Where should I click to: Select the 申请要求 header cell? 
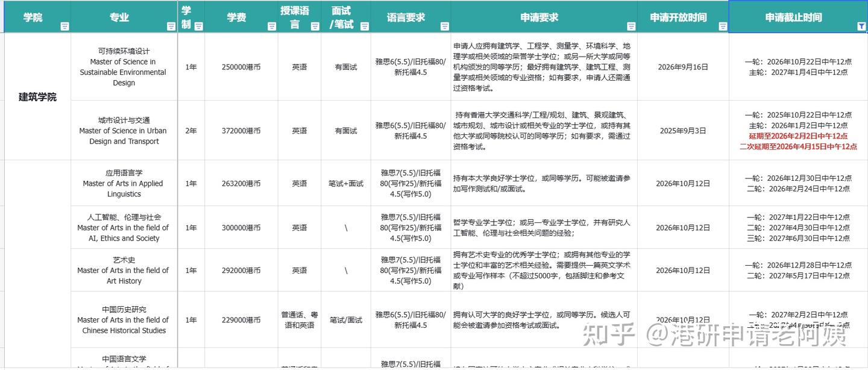pyautogui.click(x=544, y=17)
